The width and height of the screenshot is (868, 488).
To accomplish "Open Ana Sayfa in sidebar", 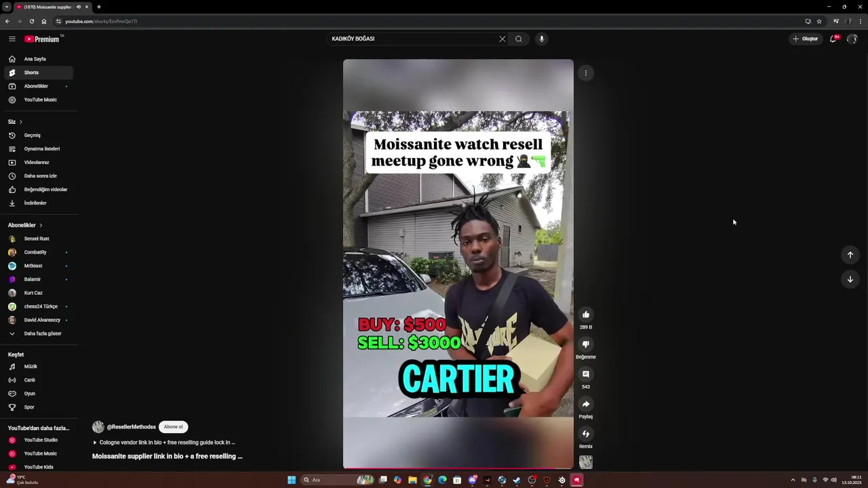I will pos(38,59).
